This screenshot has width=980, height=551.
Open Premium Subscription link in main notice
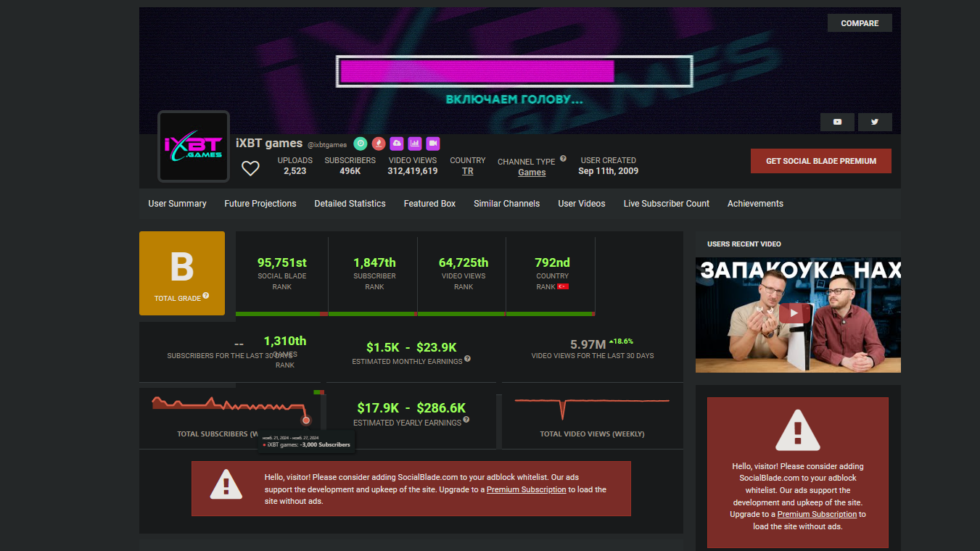[x=527, y=489]
